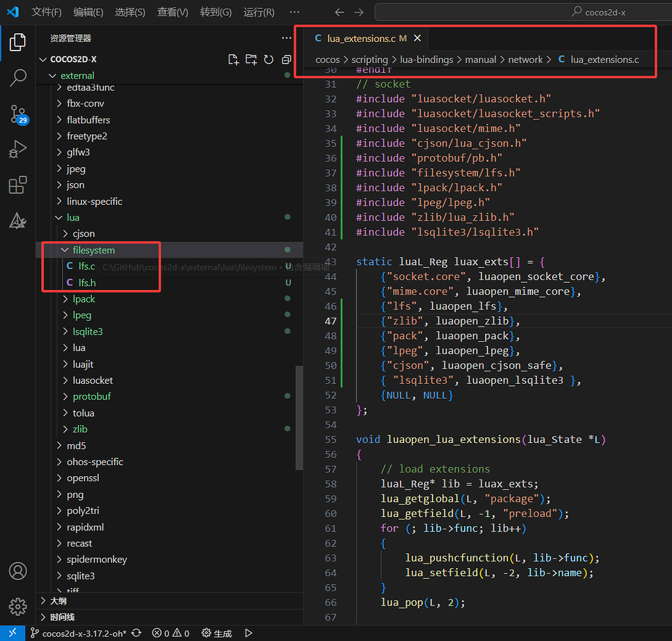Screen dimensions: 672x641
Task: Open the Explorer view icon
Action: [17, 41]
